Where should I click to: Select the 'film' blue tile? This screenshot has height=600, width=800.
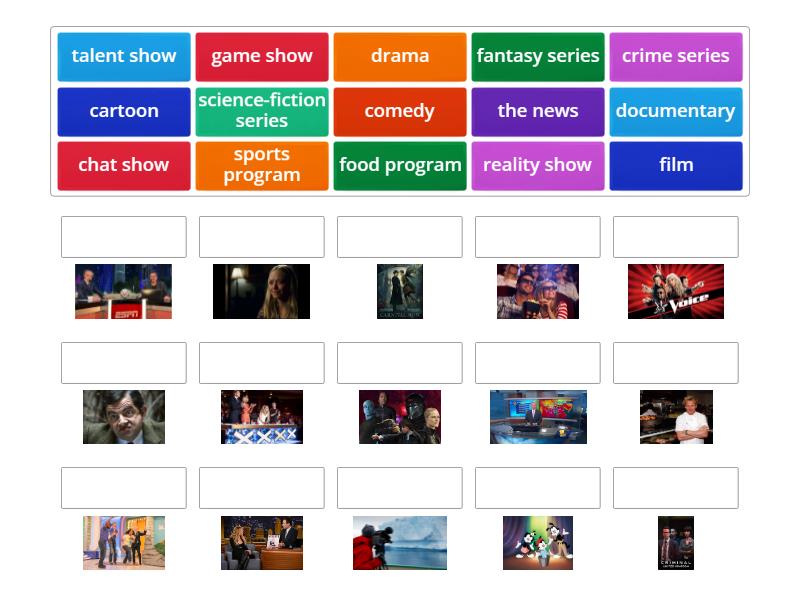point(676,165)
